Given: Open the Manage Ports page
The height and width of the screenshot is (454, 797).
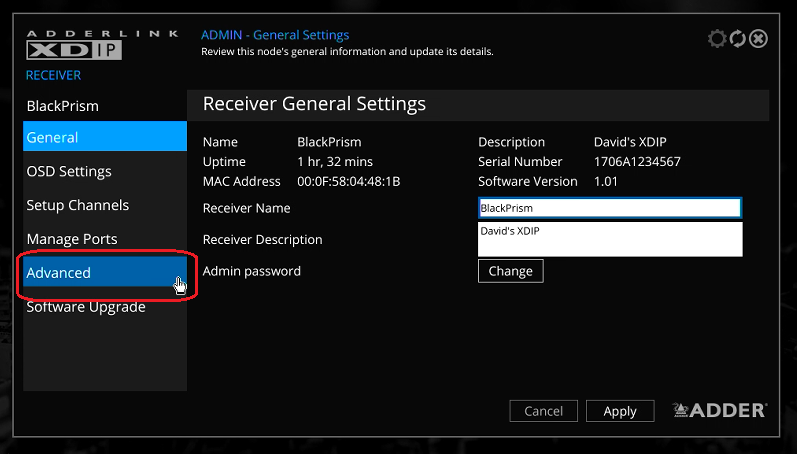Looking at the screenshot, I should [71, 239].
